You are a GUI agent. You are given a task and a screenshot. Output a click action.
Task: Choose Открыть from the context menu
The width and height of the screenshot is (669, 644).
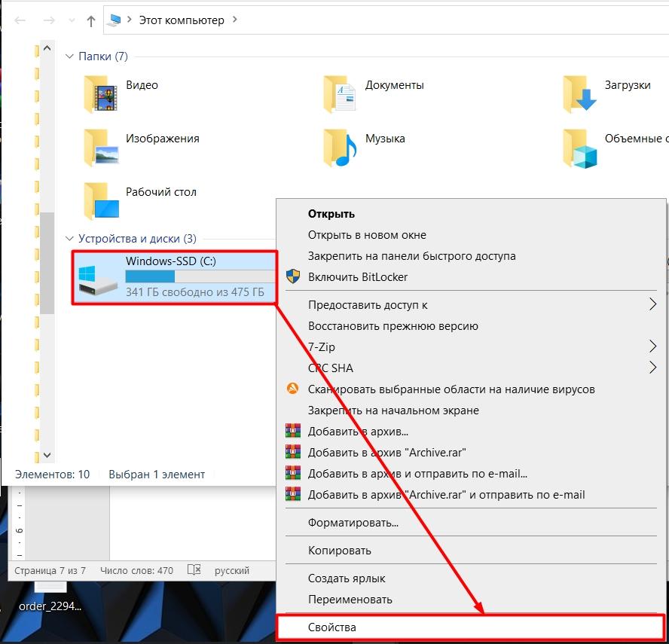[x=472, y=214]
